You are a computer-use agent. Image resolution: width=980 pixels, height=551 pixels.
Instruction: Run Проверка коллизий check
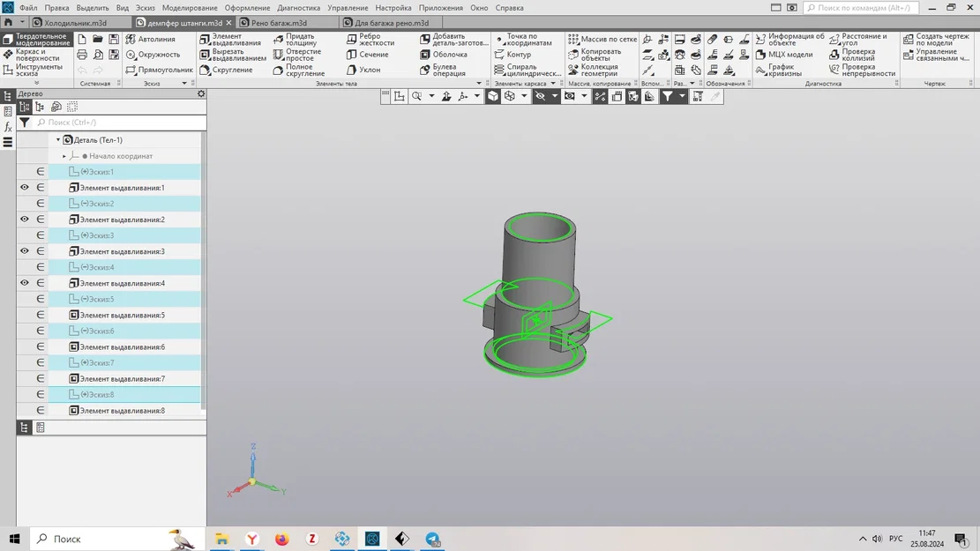(x=852, y=55)
